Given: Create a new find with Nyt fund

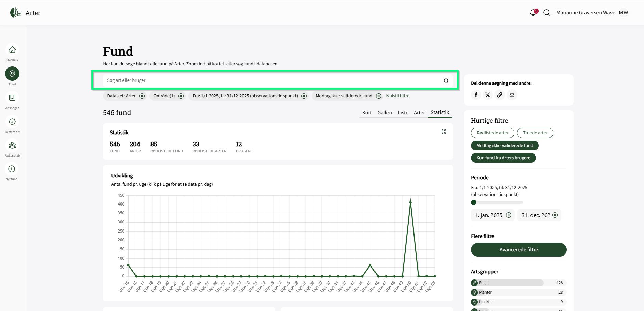Looking at the screenshot, I should (12, 169).
